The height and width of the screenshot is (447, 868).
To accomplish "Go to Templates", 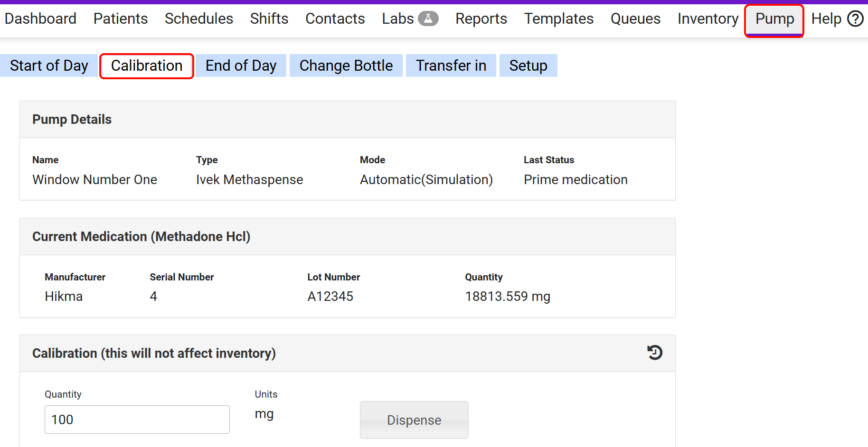I will click(558, 19).
